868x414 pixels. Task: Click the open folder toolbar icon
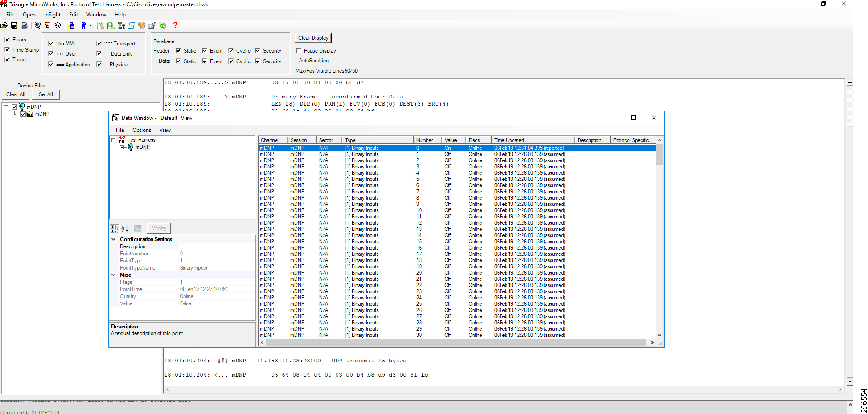tap(4, 25)
